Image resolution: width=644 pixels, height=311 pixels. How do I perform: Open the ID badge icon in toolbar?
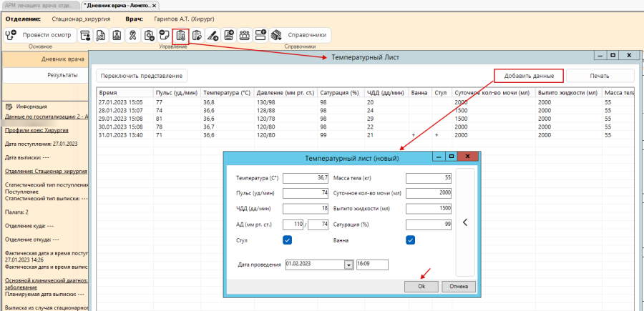tap(117, 35)
